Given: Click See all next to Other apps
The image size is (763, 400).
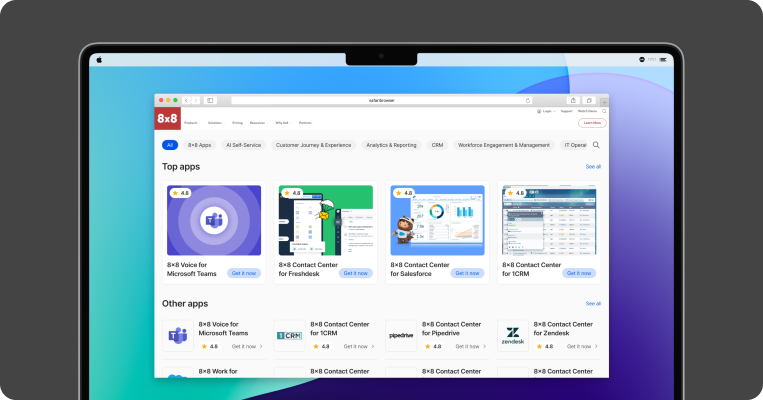Looking at the screenshot, I should point(593,304).
